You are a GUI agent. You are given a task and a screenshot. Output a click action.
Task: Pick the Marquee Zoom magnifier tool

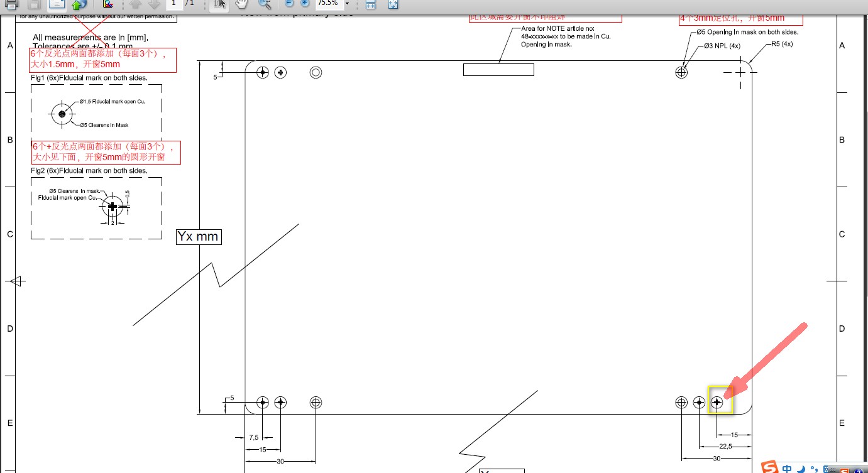265,4
